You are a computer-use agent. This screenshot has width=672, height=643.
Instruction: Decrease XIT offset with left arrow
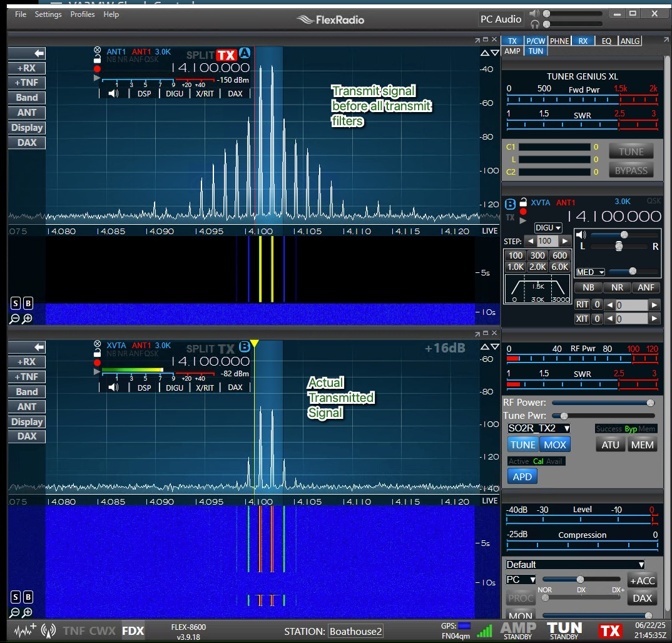609,319
